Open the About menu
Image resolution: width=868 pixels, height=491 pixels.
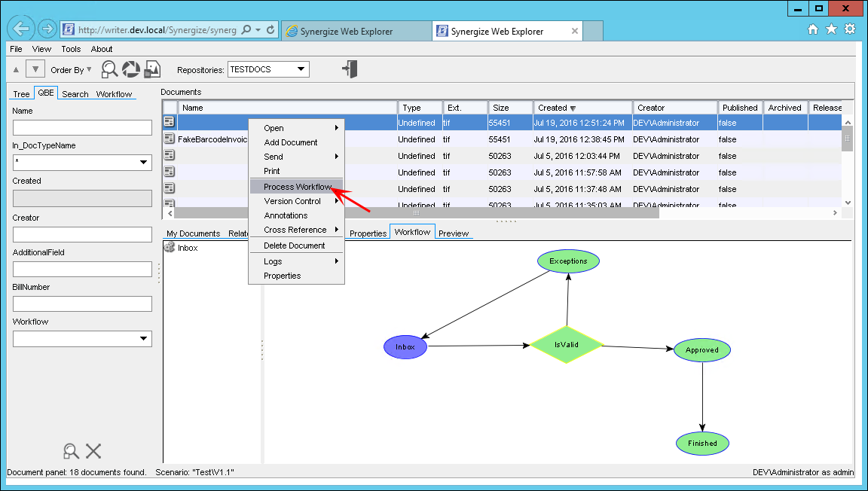tap(102, 49)
